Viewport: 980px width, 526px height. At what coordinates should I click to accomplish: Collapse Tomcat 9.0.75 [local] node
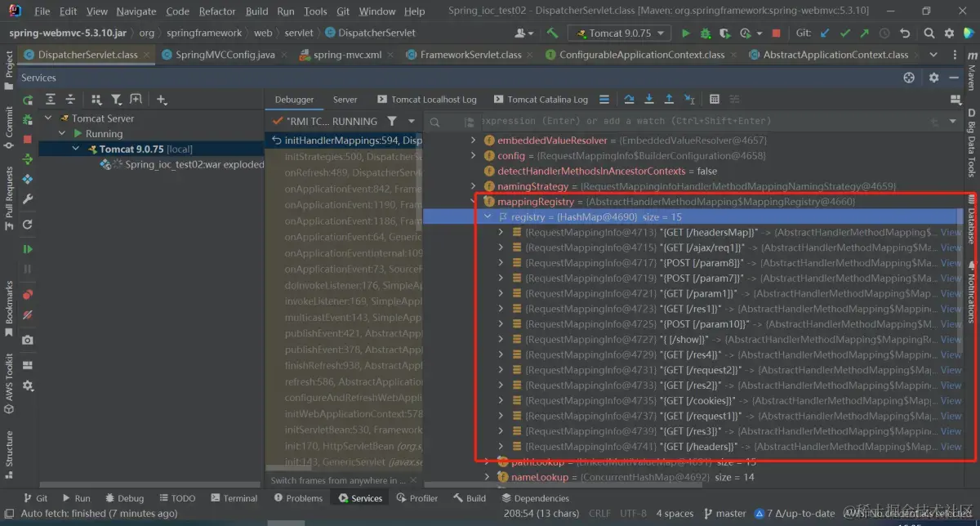click(76, 149)
